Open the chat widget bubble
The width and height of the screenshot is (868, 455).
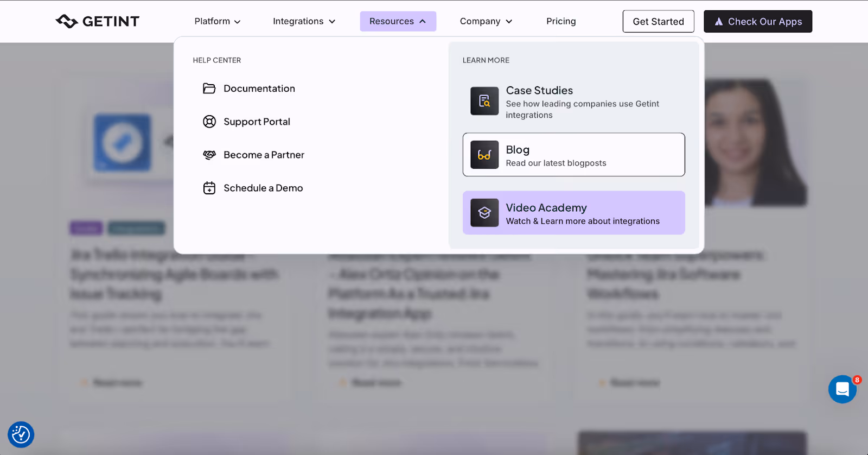(x=843, y=389)
